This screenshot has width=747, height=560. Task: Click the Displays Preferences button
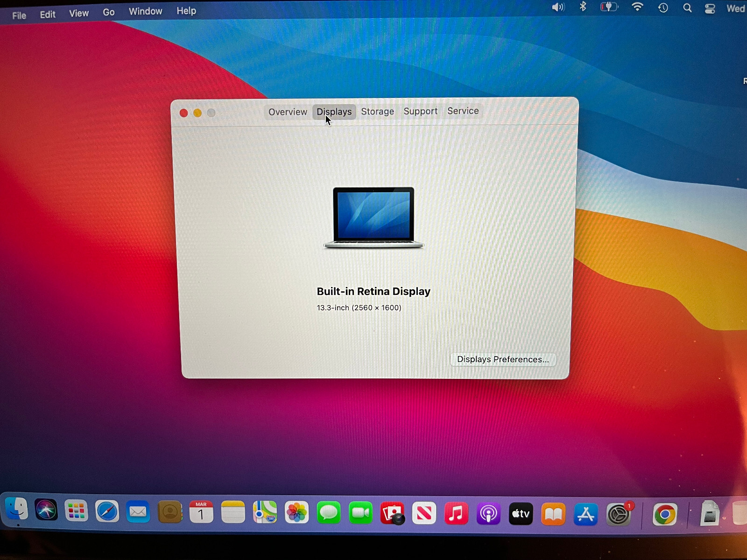503,359
